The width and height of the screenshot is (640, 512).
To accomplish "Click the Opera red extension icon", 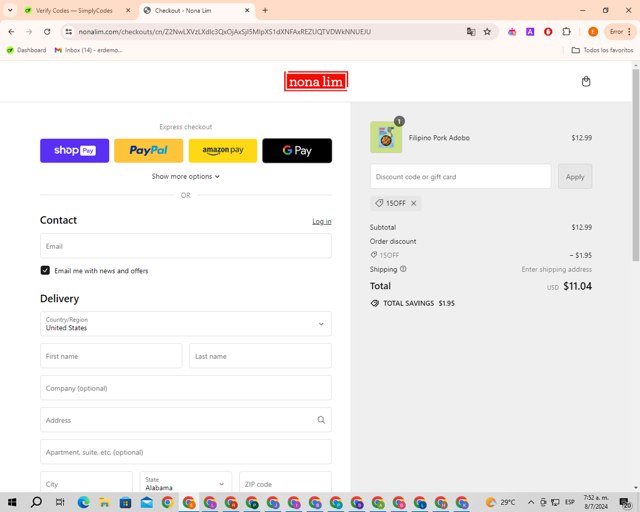I will pyautogui.click(x=548, y=31).
